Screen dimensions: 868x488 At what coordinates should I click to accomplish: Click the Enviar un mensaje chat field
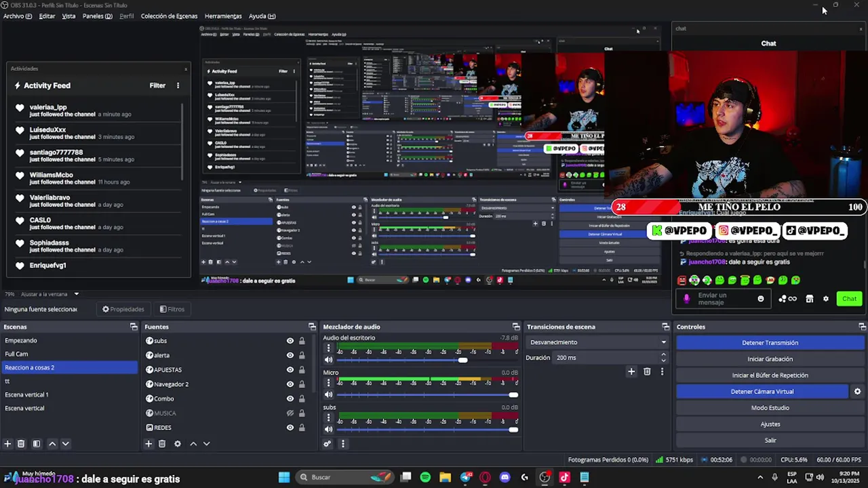[x=723, y=299]
